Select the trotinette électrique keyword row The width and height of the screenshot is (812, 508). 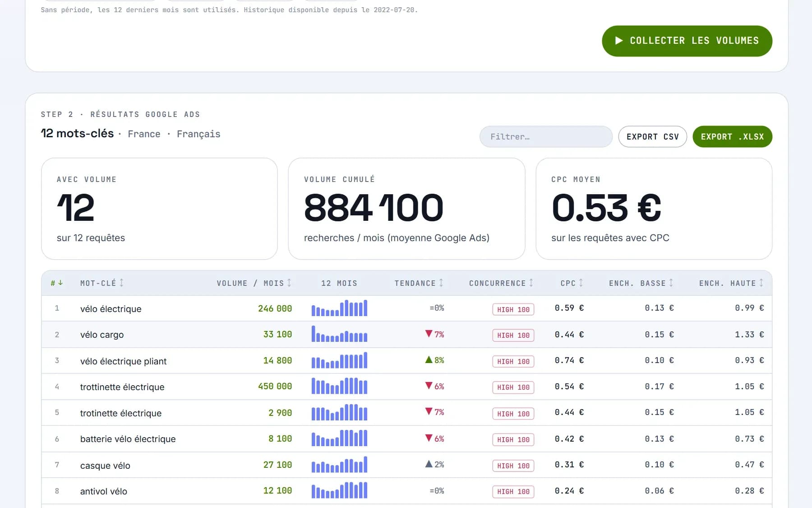[x=406, y=413]
